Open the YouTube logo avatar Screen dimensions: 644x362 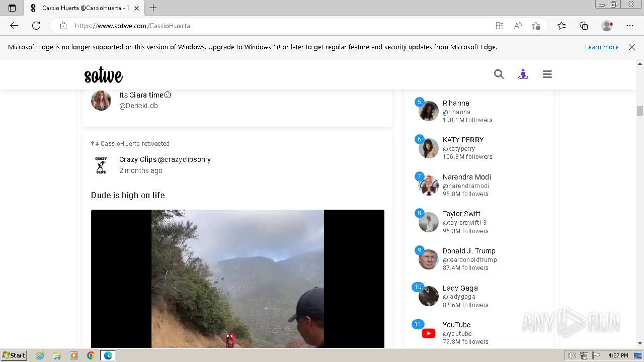[429, 333]
